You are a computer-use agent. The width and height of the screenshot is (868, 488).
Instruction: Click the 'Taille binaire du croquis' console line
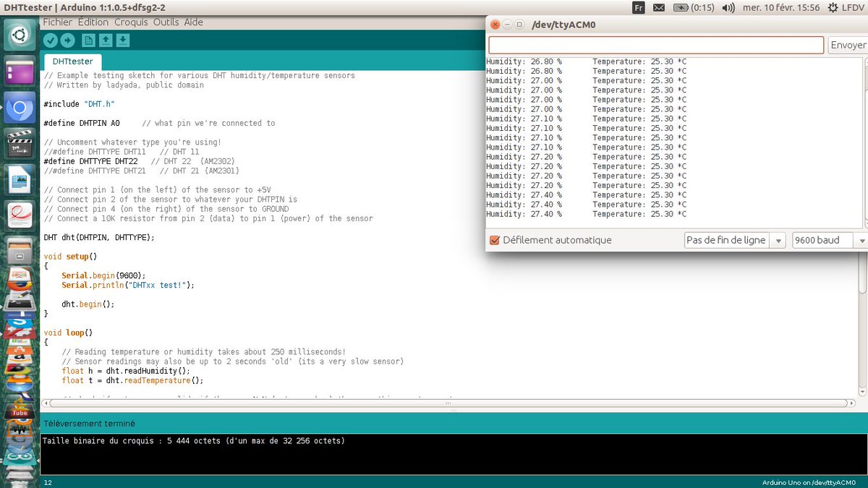pyautogui.click(x=194, y=440)
